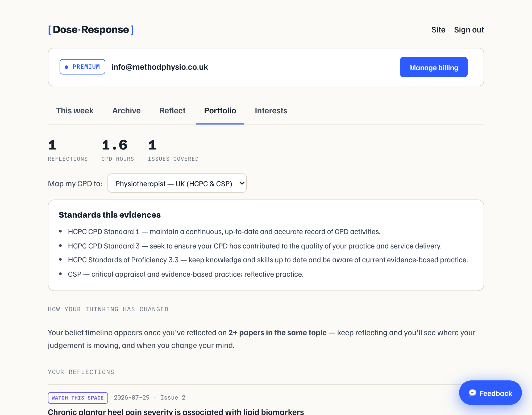Click the 2026-07-29 · Issue 2 date text
The height and width of the screenshot is (415, 532).
tap(149, 397)
